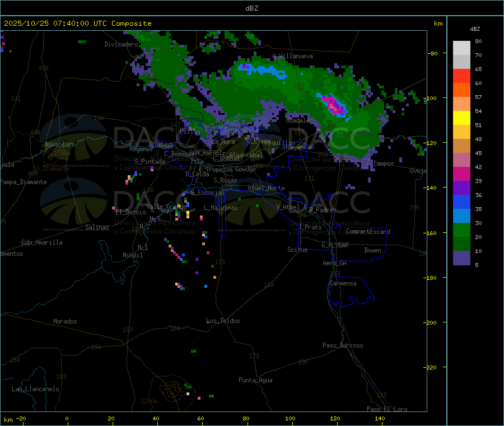Click the Paso_Barroso label
The width and height of the screenshot is (504, 426).
click(x=343, y=345)
